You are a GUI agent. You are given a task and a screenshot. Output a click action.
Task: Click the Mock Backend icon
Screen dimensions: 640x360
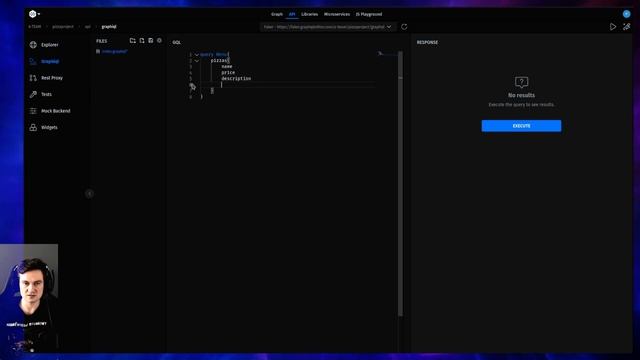(33, 111)
